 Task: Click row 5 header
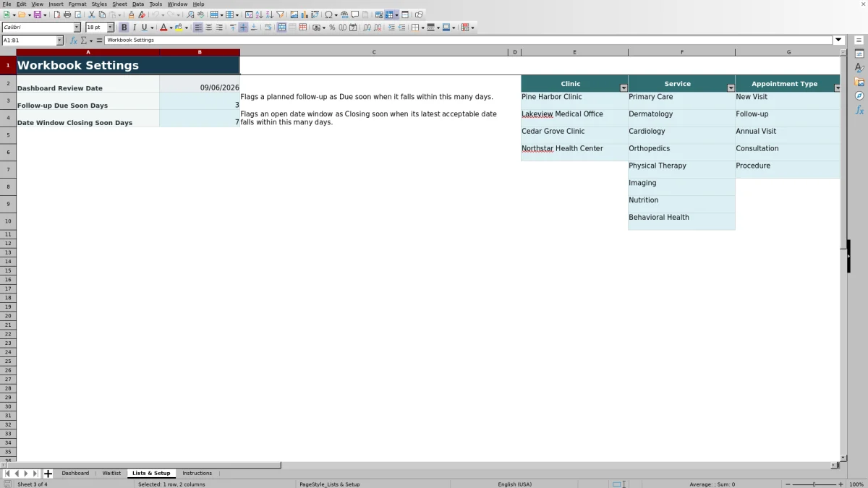tap(8, 135)
